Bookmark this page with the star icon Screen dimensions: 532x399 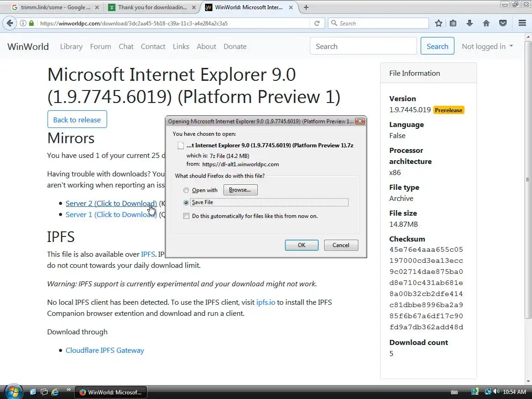tap(438, 23)
